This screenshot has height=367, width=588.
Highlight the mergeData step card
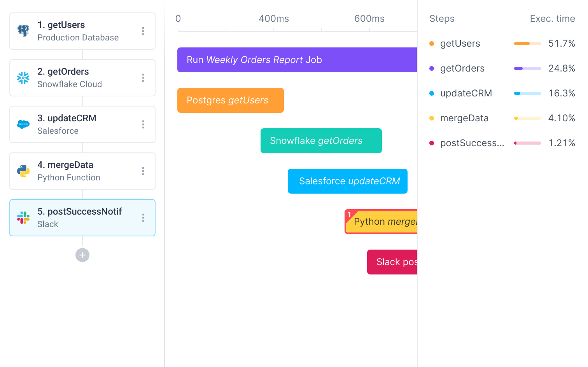[82, 171]
